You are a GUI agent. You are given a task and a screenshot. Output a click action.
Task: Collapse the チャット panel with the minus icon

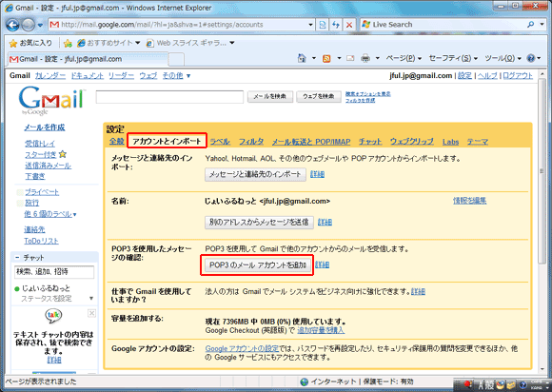[x=16, y=258]
